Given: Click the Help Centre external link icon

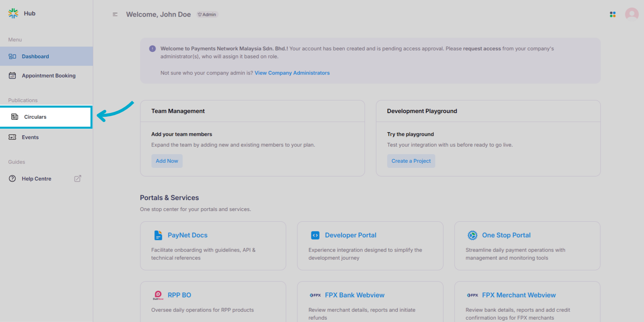Looking at the screenshot, I should tap(78, 179).
